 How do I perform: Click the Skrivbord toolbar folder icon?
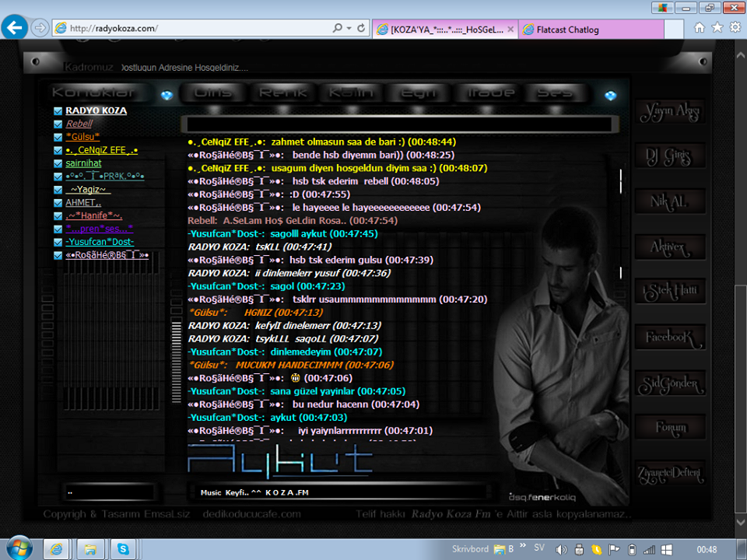(x=500, y=549)
